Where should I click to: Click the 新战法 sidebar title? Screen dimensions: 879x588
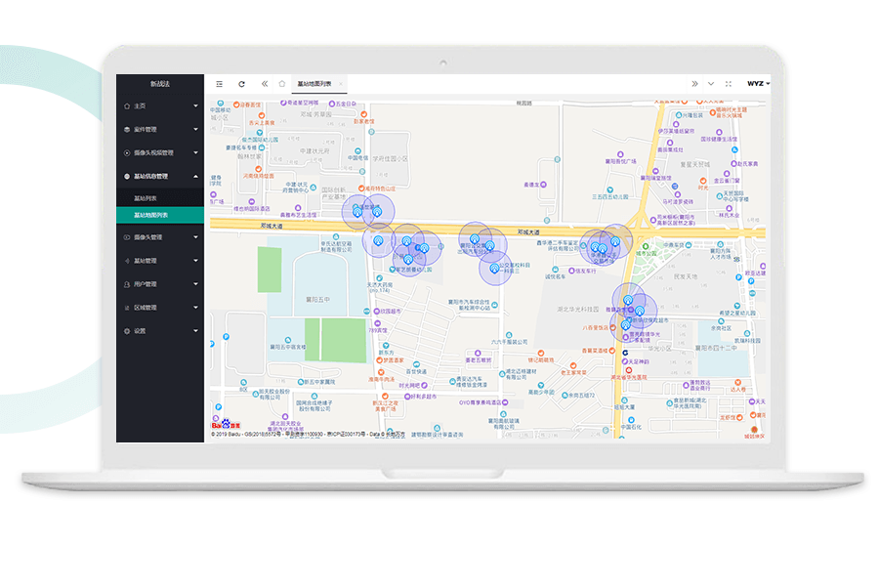pos(160,84)
